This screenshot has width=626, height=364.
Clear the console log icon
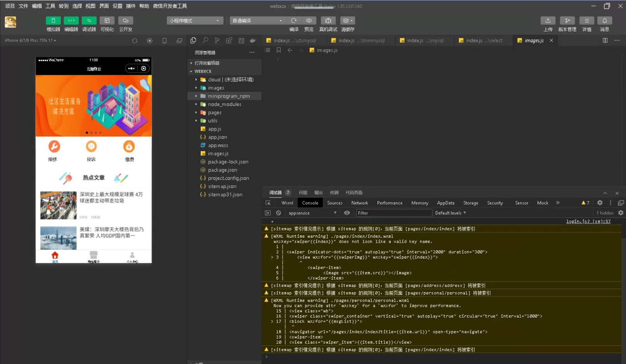pyautogui.click(x=278, y=213)
